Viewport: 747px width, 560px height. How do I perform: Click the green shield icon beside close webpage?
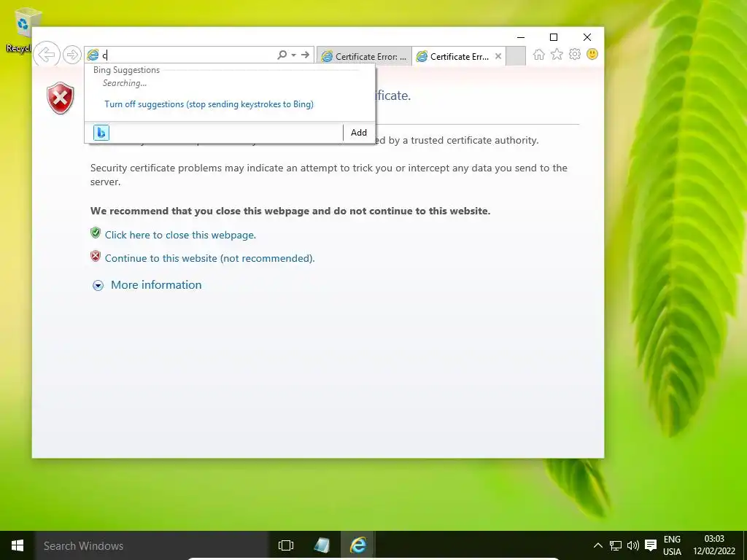(x=96, y=233)
